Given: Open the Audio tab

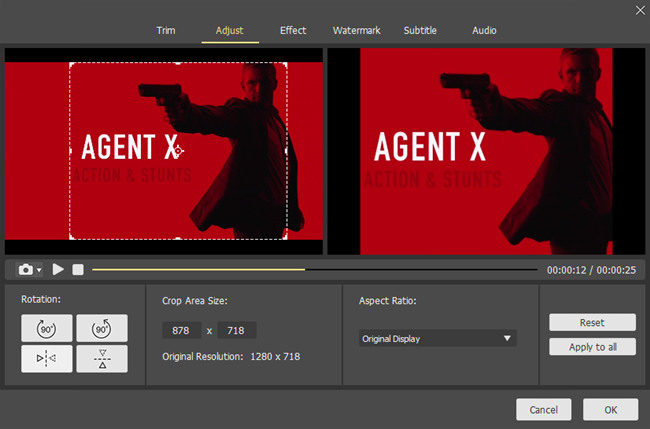Looking at the screenshot, I should 485,31.
